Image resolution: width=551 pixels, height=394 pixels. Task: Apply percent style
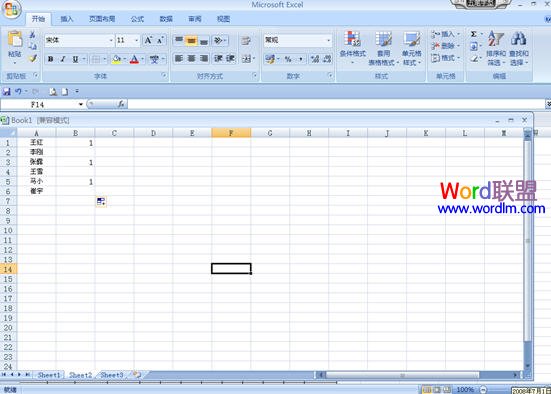[x=288, y=59]
